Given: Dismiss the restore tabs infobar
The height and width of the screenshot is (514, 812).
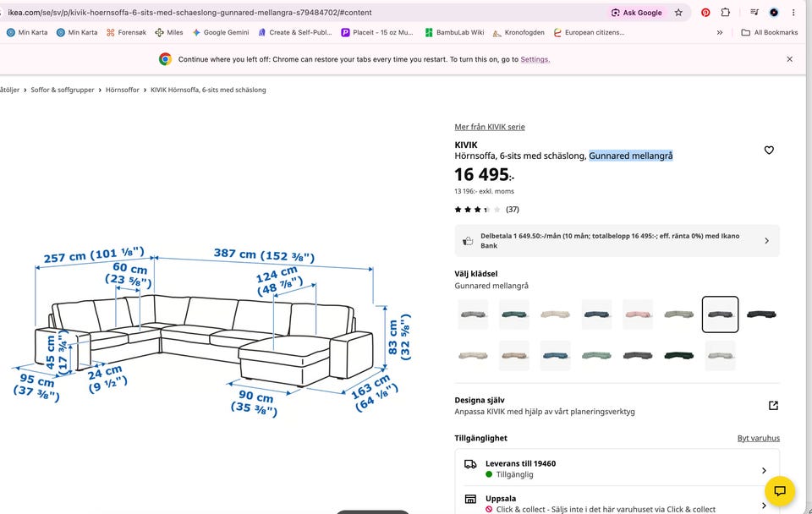Looking at the screenshot, I should (x=789, y=59).
